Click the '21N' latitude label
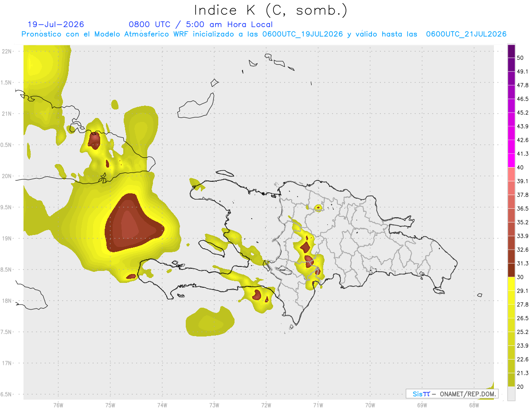The image size is (532, 411). click(x=7, y=114)
